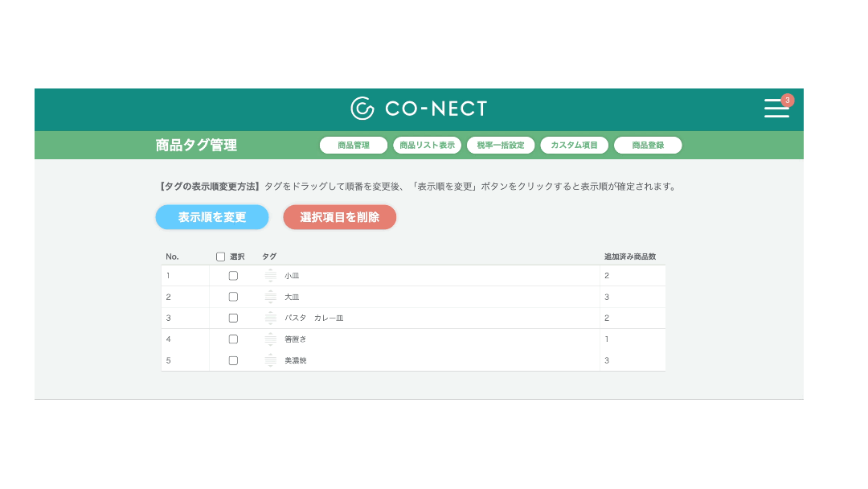This screenshot has width=868, height=489.
Task: Click the tag name 箸置き
Action: point(295,339)
